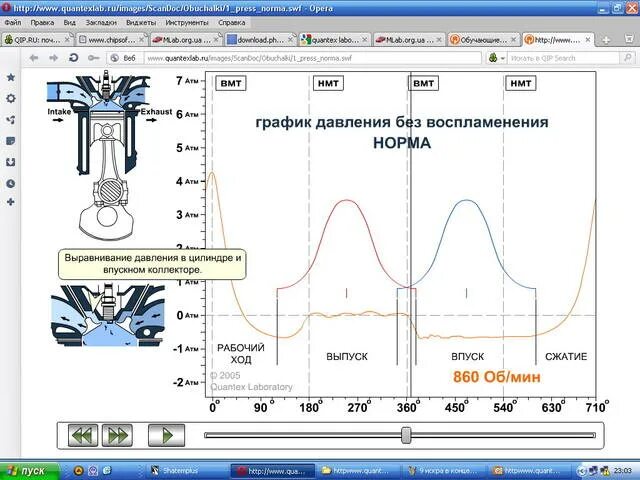Close the quantex labo tab
This screenshot has width=640, height=480.
tap(364, 40)
